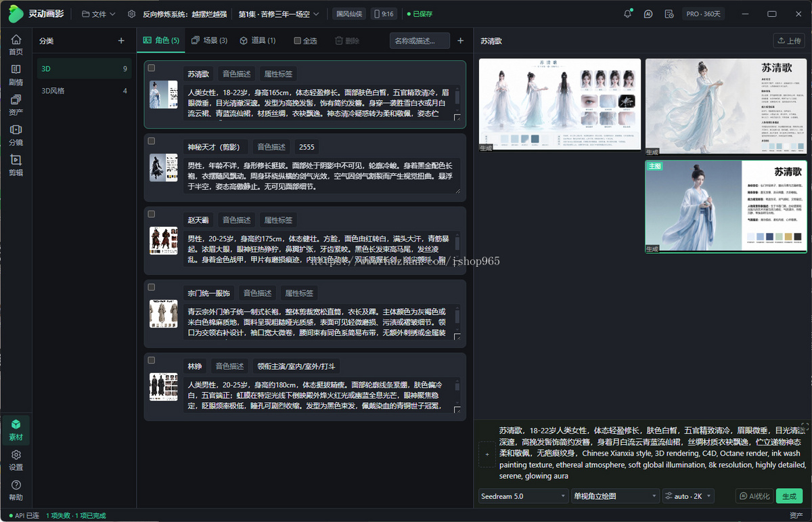Expand the 苏清歌 description text area
This screenshot has width=812, height=522.
point(457,117)
